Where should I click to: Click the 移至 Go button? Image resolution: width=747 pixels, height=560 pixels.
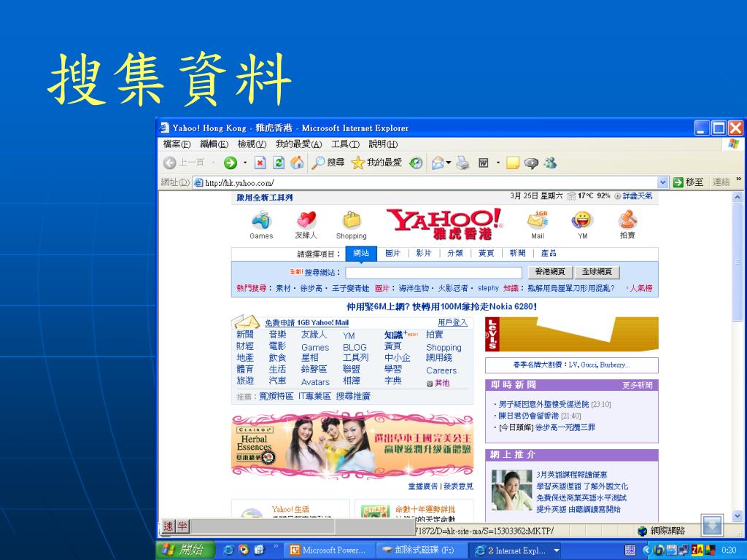[688, 182]
